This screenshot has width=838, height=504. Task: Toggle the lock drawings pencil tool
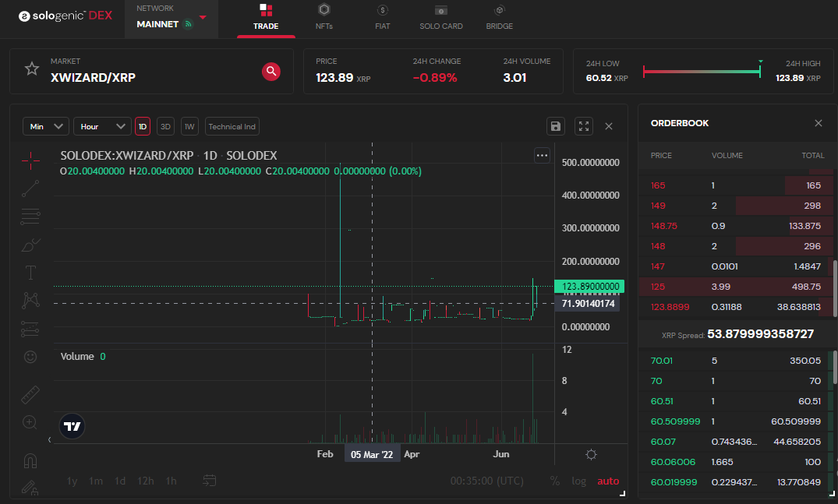pos(30,488)
